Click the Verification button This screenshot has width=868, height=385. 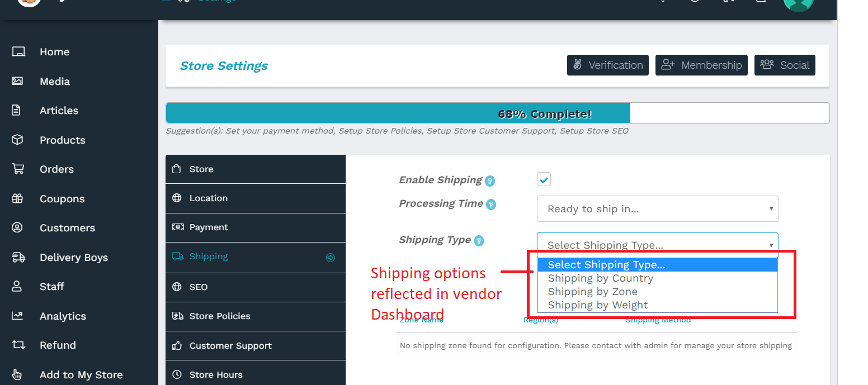click(608, 65)
